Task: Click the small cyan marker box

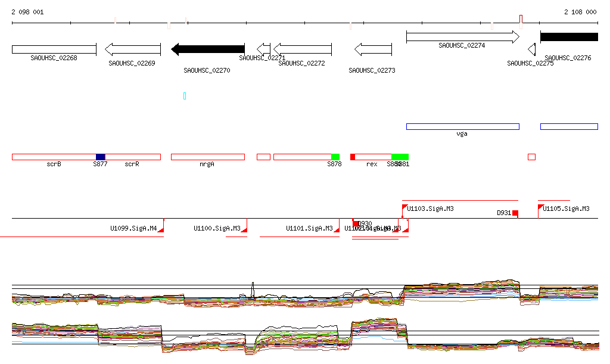Action: pos(185,96)
